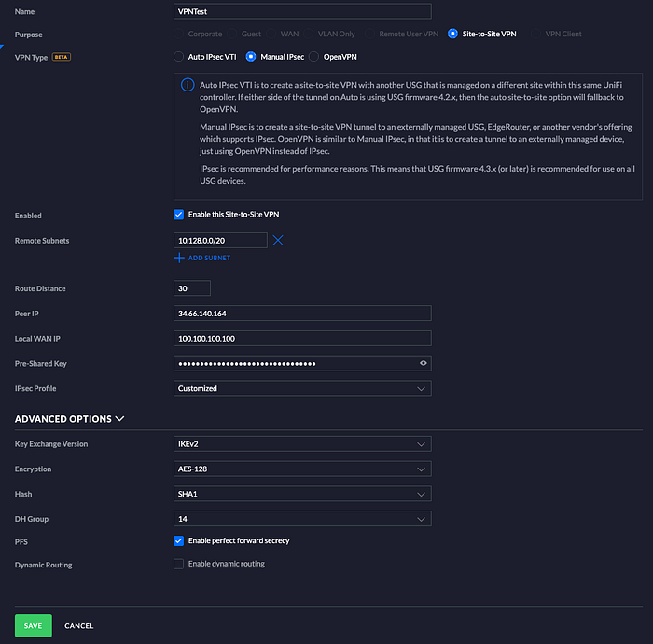Image resolution: width=653 pixels, height=644 pixels.
Task: Enable dynamic routing checkbox
Action: click(x=179, y=564)
